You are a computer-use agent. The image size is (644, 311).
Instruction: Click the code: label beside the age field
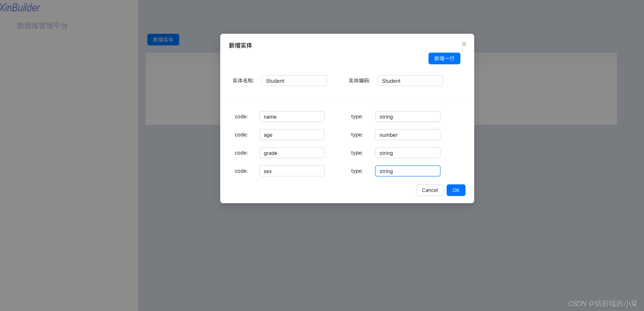(x=241, y=135)
